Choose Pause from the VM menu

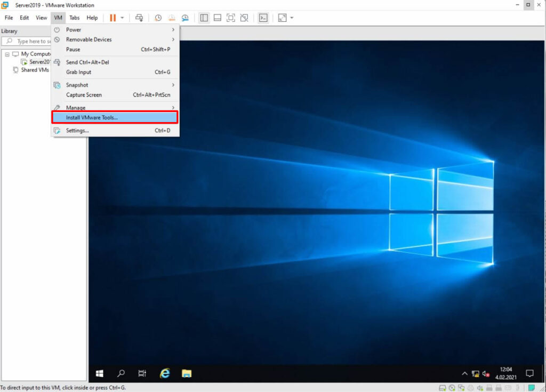pos(115,49)
